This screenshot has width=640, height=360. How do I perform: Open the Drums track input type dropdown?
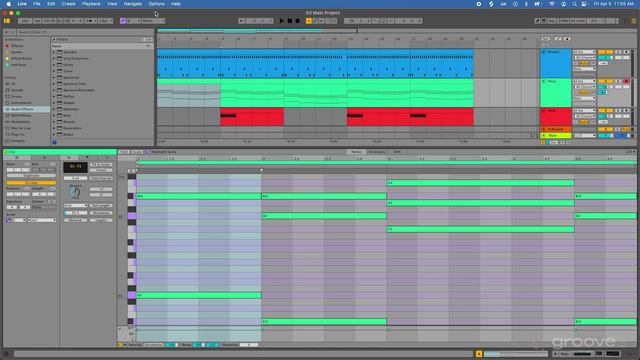click(x=584, y=52)
